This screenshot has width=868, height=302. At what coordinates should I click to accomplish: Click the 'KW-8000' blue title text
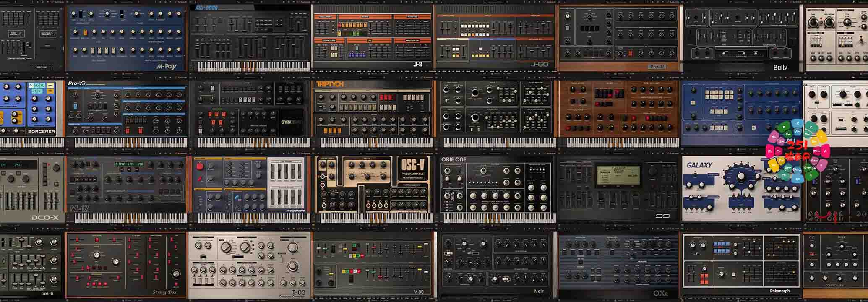[207, 8]
